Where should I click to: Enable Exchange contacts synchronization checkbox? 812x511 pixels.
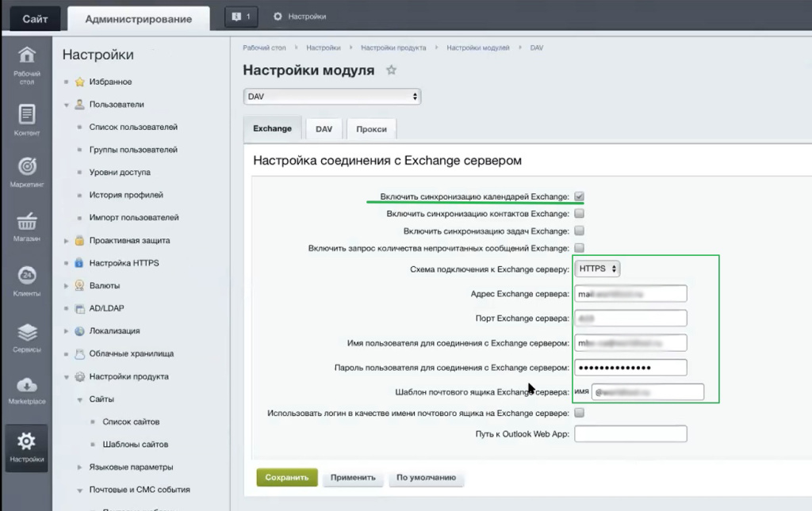coord(580,214)
